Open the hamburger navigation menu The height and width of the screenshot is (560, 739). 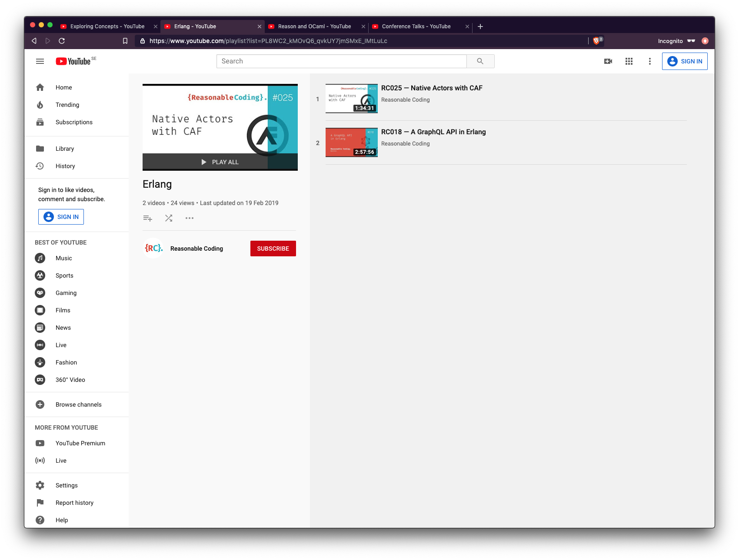[40, 61]
